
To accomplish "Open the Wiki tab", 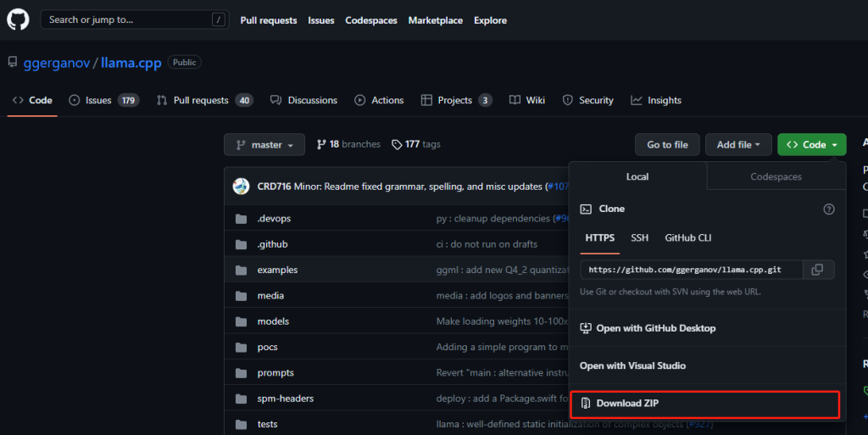I will tap(527, 100).
